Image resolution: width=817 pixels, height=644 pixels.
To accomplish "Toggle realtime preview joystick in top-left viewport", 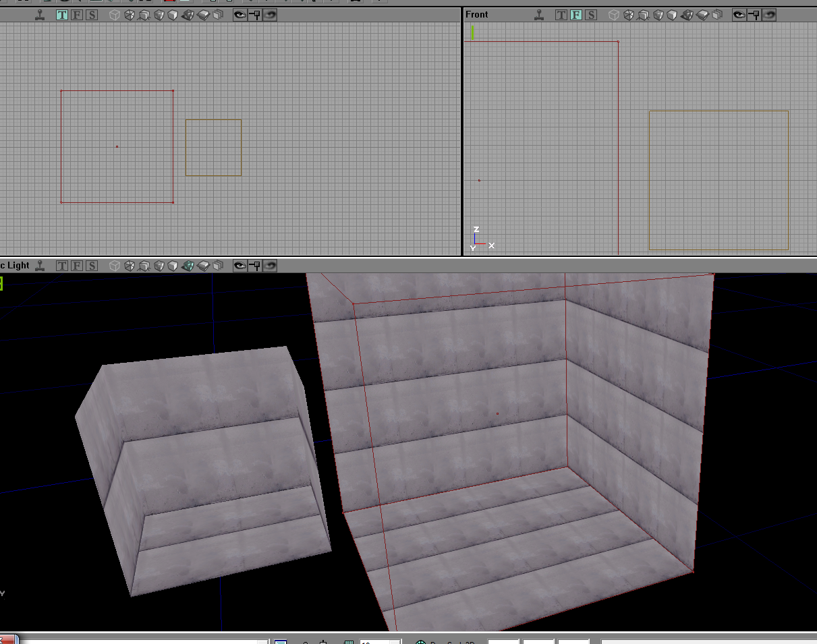I will [41, 15].
